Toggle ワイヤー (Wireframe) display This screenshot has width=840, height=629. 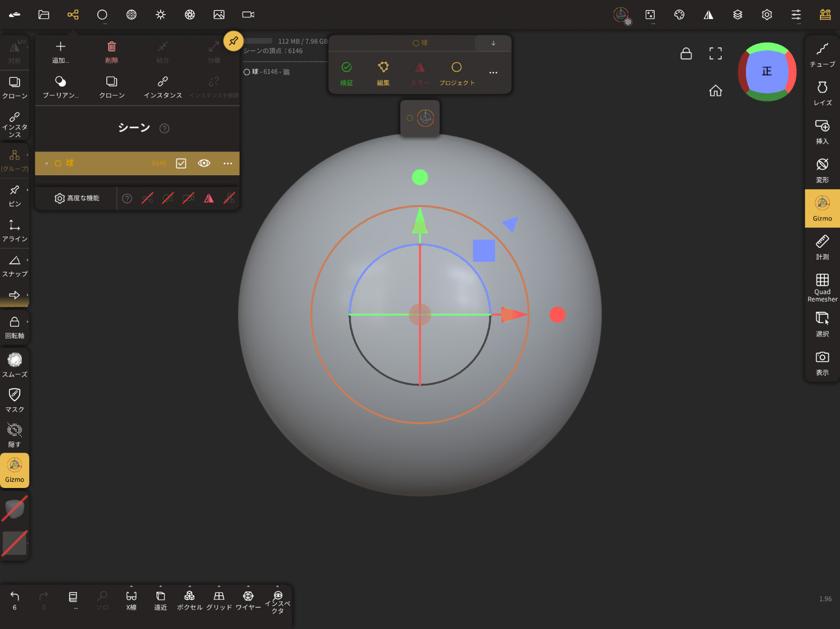248,600
